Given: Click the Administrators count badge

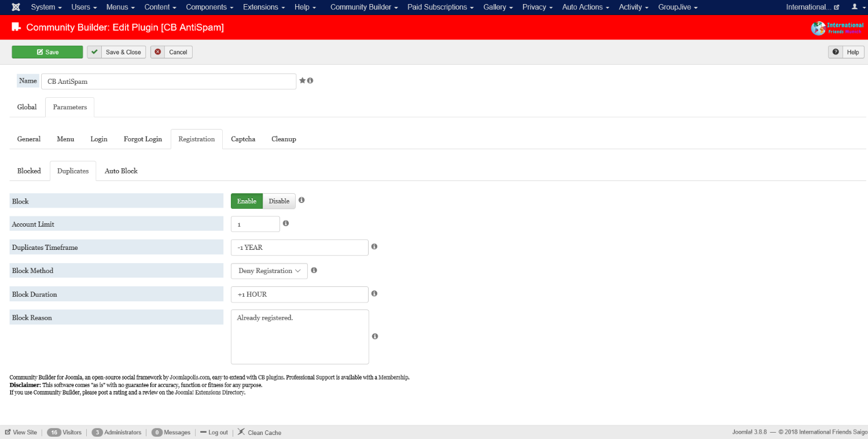Looking at the screenshot, I should tap(97, 432).
